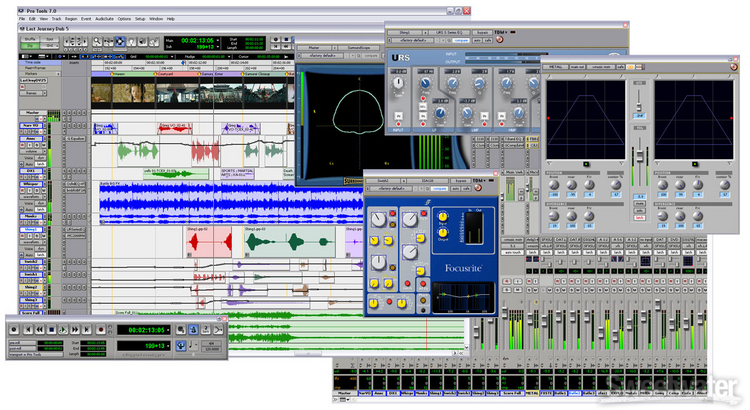Enable Shuffle edit mode
This screenshot has height=410, width=750.
point(30,39)
